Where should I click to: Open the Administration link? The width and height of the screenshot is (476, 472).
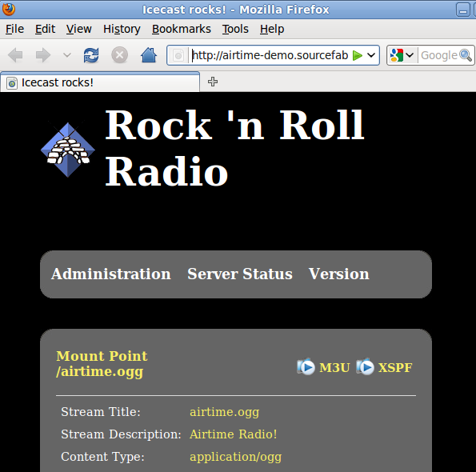pos(111,274)
